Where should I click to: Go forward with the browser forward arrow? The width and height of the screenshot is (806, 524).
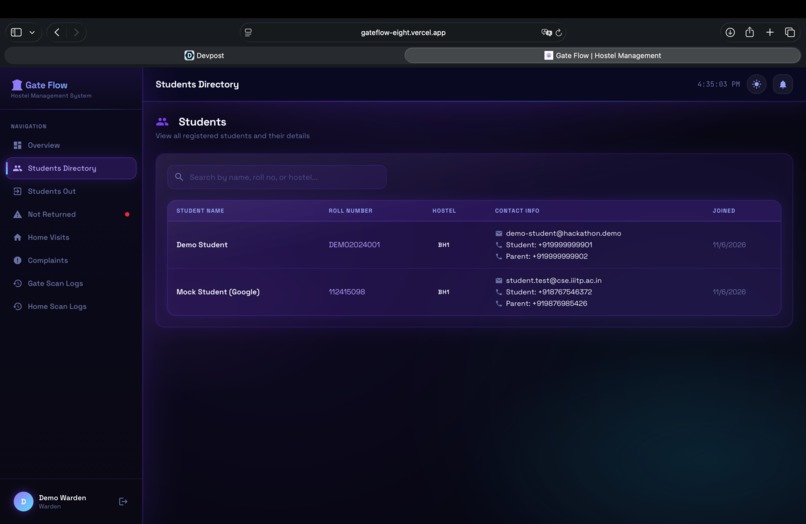tap(76, 32)
